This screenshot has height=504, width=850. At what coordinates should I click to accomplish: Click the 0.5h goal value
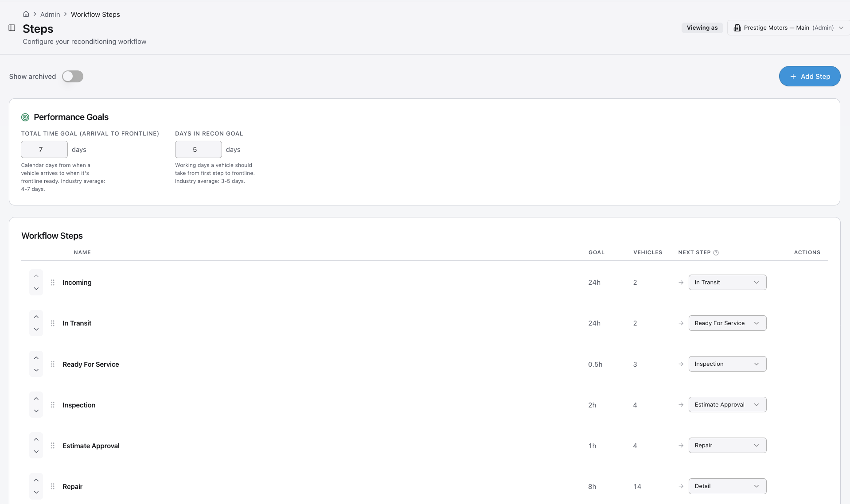595,364
